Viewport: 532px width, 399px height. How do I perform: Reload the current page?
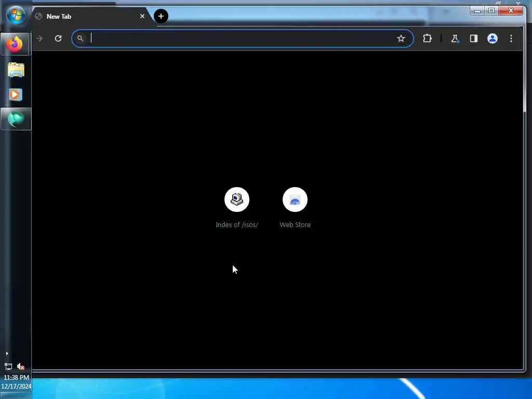[58, 38]
